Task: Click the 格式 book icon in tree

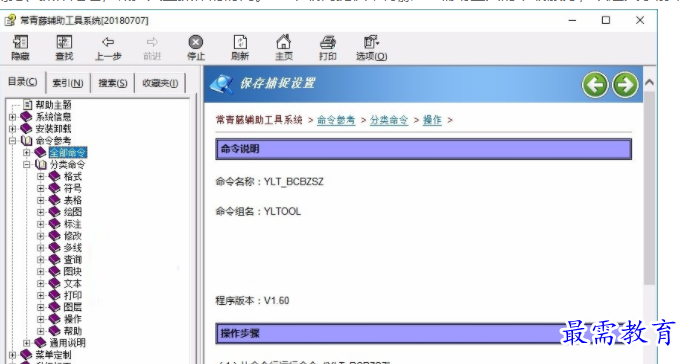Action: coord(55,176)
